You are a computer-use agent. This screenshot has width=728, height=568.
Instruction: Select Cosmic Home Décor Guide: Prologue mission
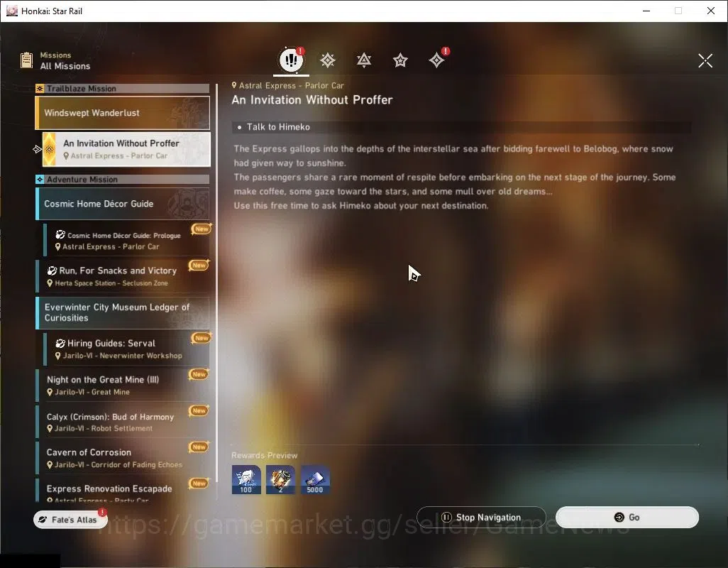tap(126, 240)
